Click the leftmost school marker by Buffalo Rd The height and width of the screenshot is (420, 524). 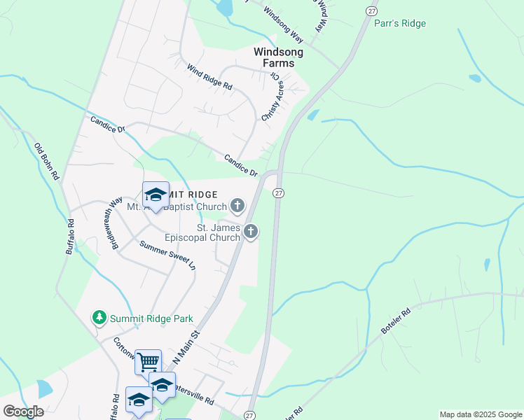(x=139, y=400)
